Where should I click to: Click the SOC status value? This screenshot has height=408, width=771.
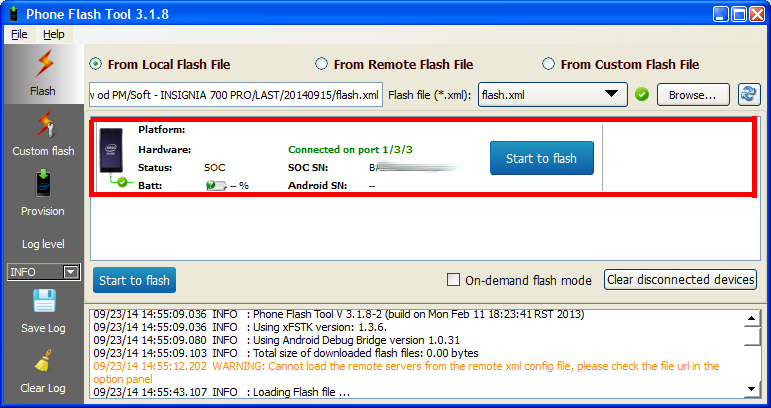tap(214, 167)
